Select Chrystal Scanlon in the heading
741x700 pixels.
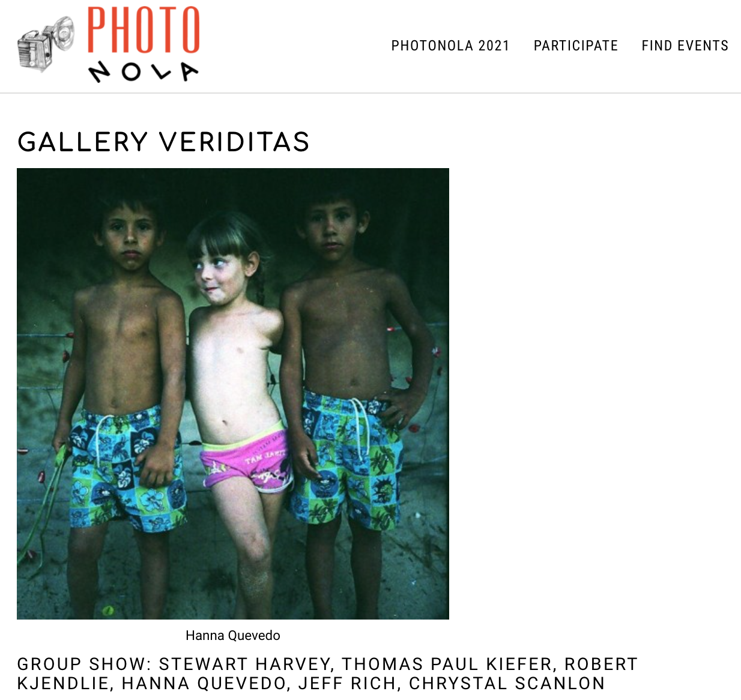click(x=507, y=683)
